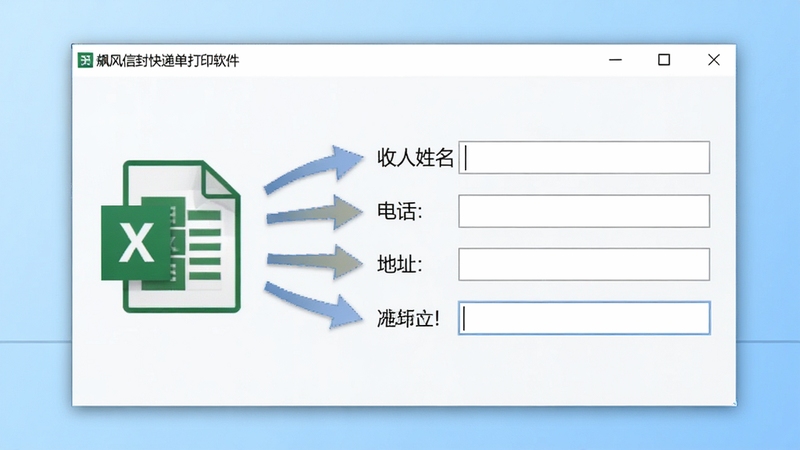This screenshot has height=450, width=800.
Task: Click the window title 飙风信封快递单打印软件
Action: click(167, 61)
